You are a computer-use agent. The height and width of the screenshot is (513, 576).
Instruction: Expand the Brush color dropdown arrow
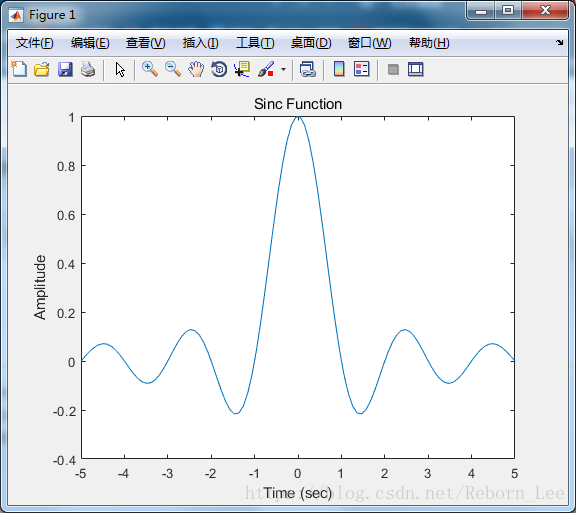click(283, 69)
